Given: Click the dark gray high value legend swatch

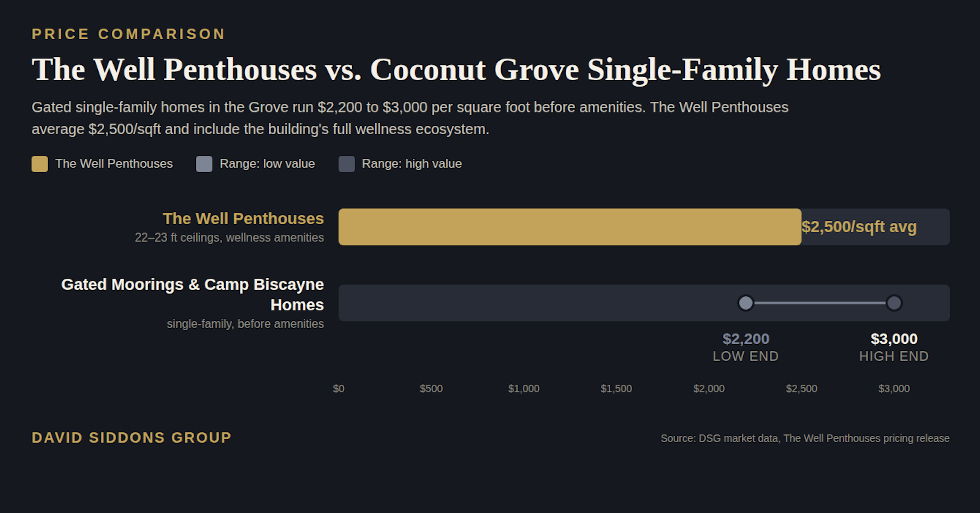Looking at the screenshot, I should 346,164.
